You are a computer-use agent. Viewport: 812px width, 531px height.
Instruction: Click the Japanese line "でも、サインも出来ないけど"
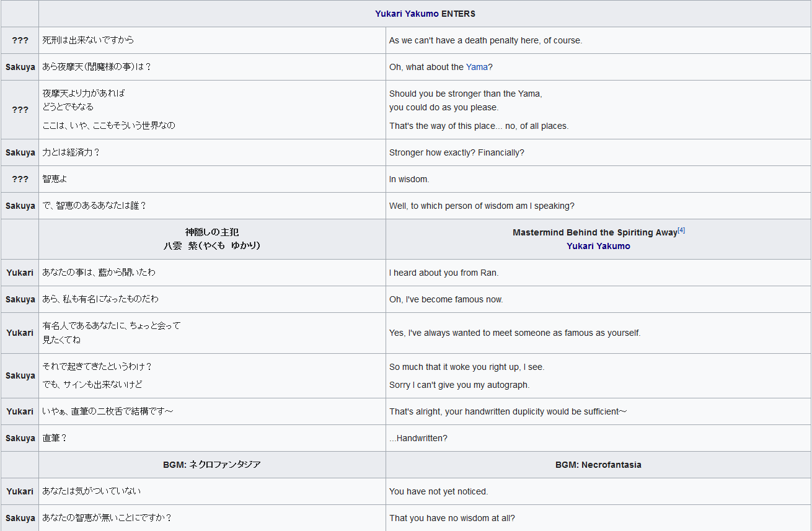[92, 385]
